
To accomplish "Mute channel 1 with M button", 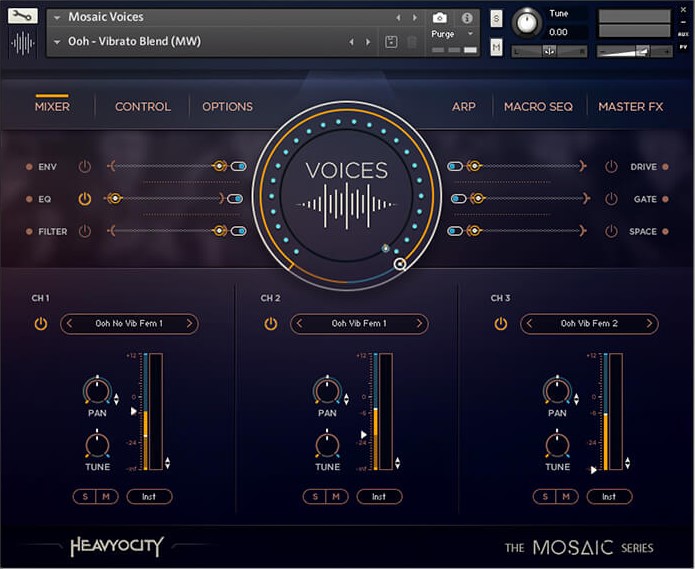I will (106, 497).
